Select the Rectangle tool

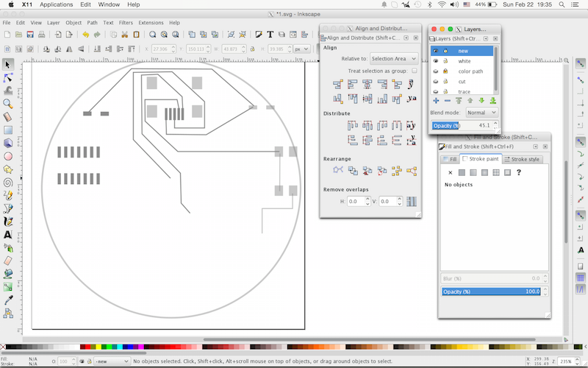tap(7, 130)
